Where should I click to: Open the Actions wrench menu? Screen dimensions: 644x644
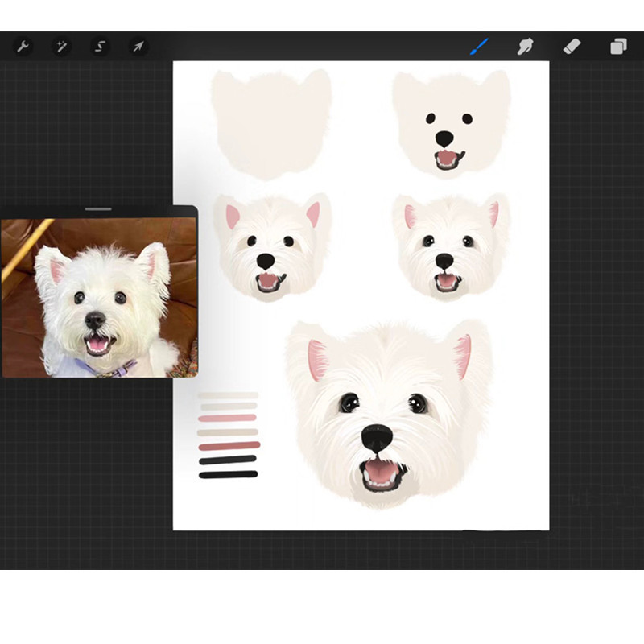(23, 47)
